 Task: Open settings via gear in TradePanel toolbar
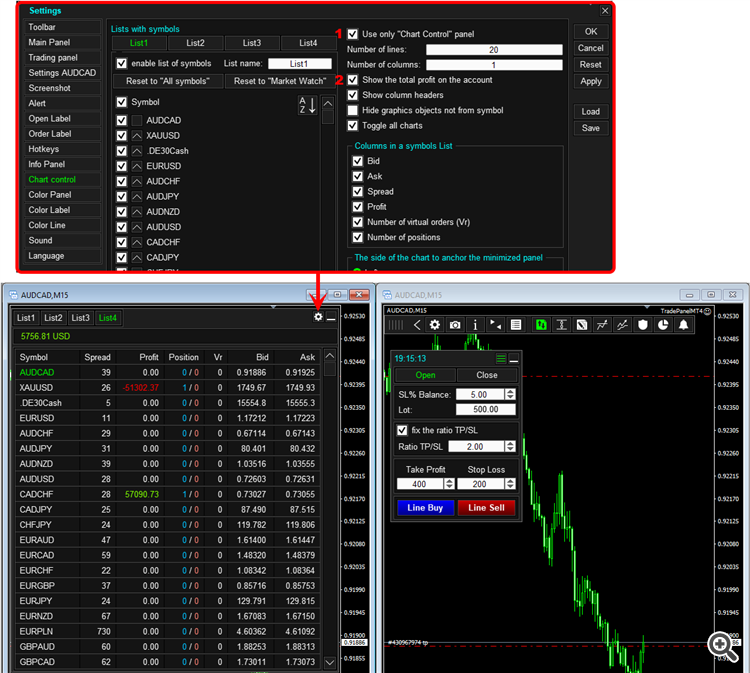434,325
